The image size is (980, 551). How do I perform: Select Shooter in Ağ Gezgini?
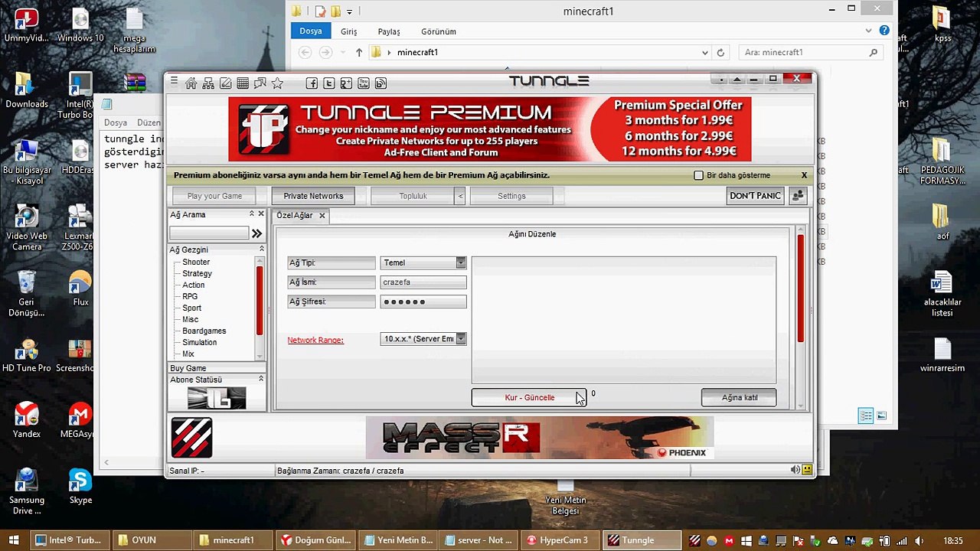pyautogui.click(x=196, y=262)
